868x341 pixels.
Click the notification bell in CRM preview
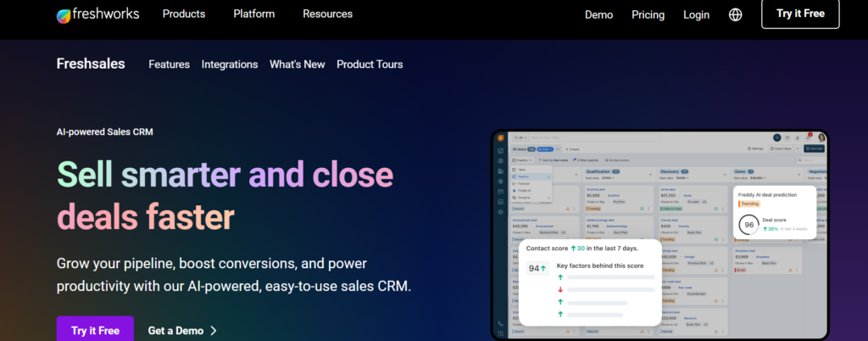[x=809, y=137]
